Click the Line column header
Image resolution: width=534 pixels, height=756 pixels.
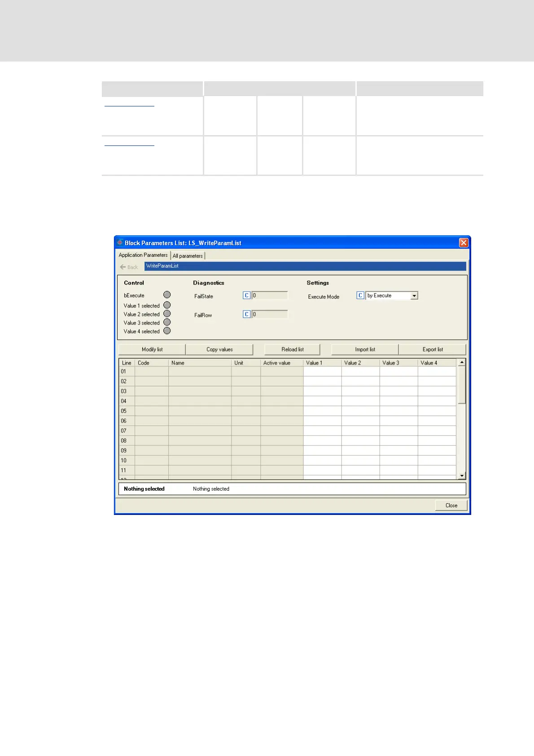point(127,363)
